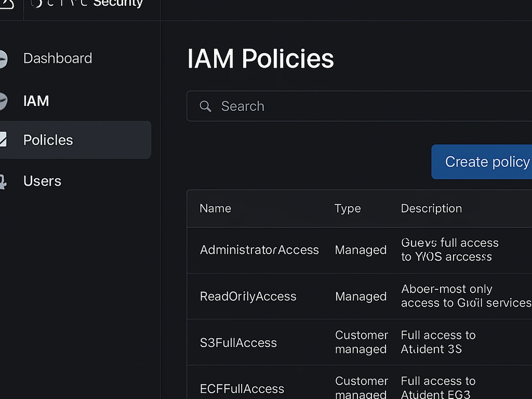Select the Policies label in sidebar
The height and width of the screenshot is (399, 532).
48,140
